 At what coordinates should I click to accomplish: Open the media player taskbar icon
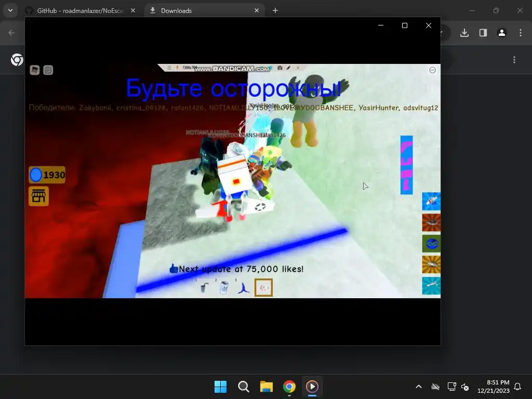click(x=312, y=387)
